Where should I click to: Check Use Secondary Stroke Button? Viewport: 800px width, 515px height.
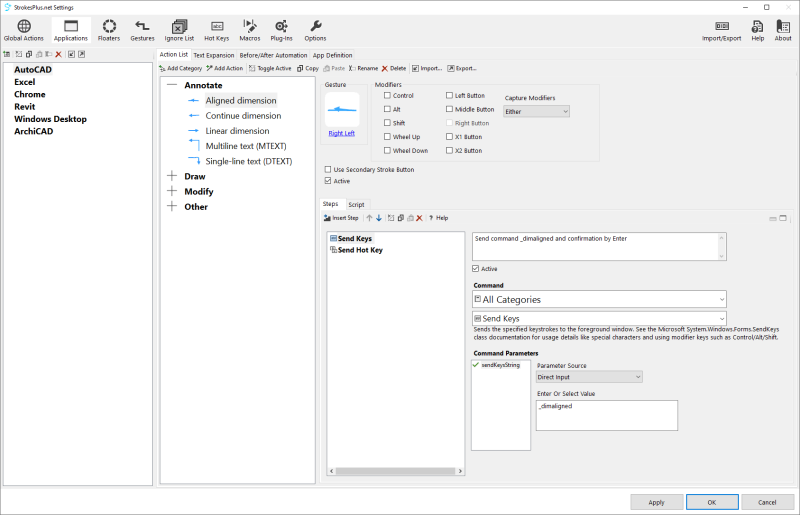pos(329,169)
